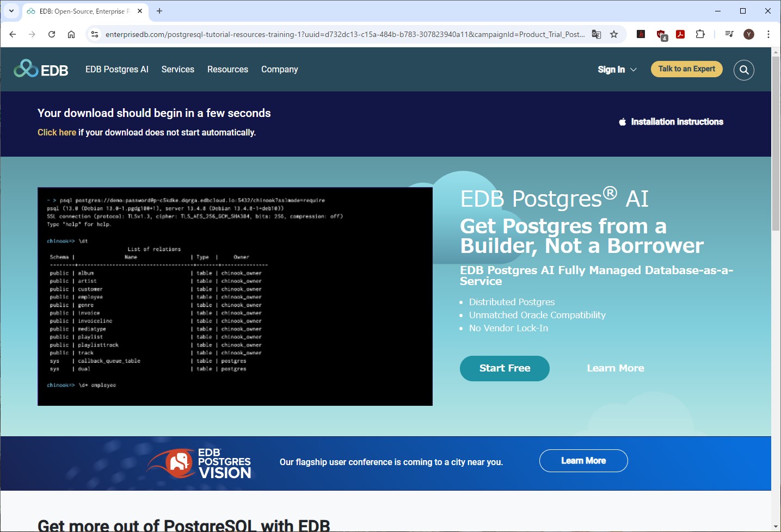This screenshot has width=781, height=532.
Task: Open the browser Extensions puzzle icon
Action: (x=700, y=34)
